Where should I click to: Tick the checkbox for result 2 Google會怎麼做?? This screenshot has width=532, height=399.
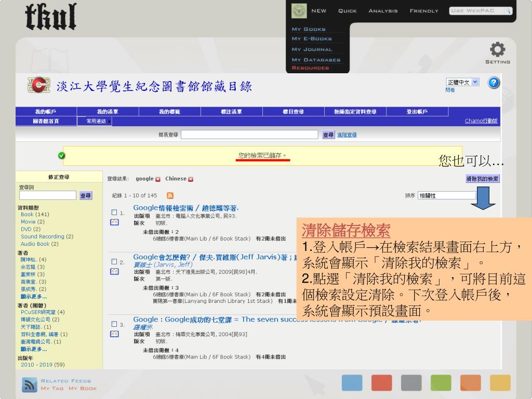coord(114,262)
